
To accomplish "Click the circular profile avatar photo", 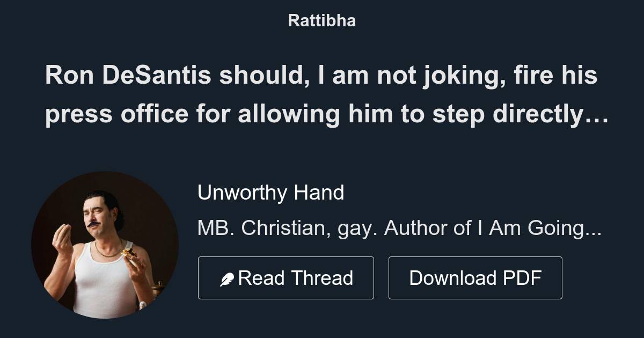I will click(x=105, y=245).
